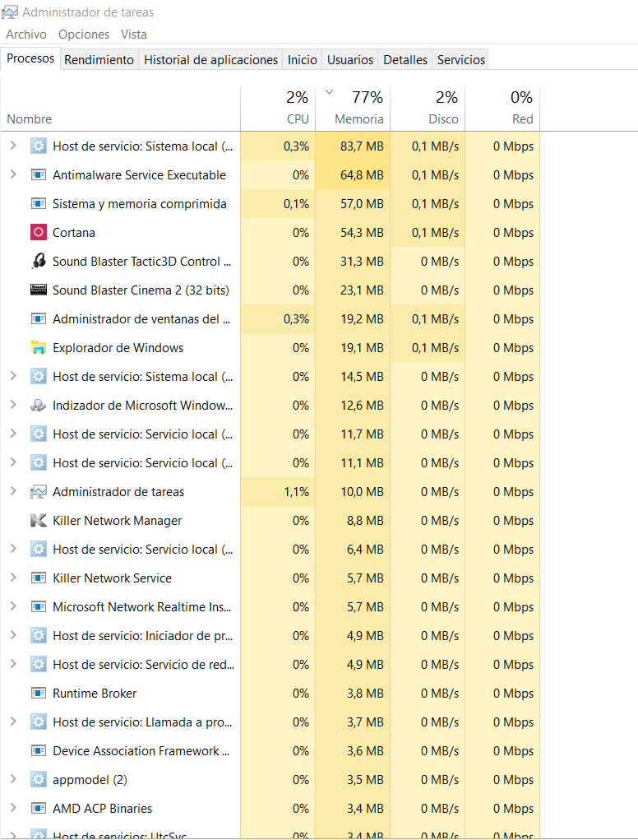Click the AMD ACP Binaries icon

[39, 809]
